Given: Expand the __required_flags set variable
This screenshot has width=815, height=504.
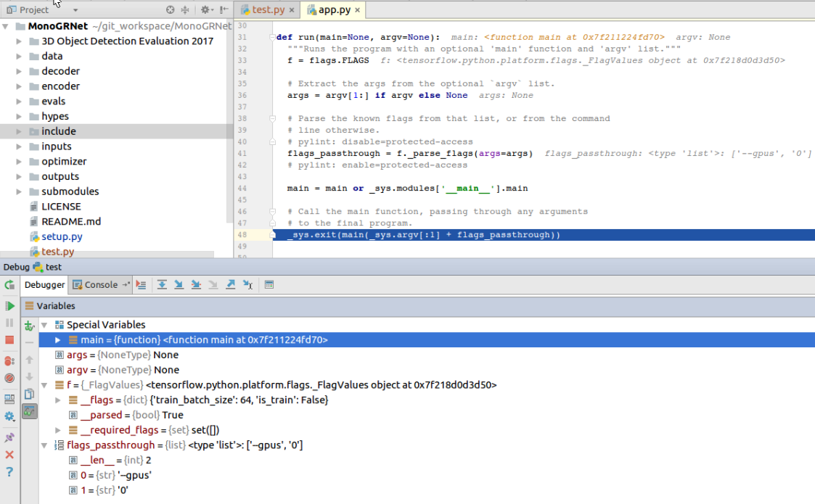Looking at the screenshot, I should coord(57,430).
